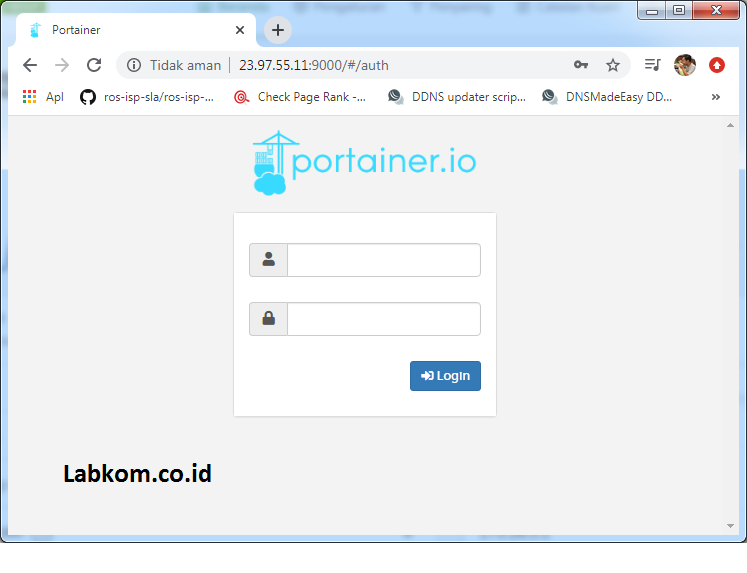The width and height of the screenshot is (747, 573).
Task: Select the Portainer browser tab
Action: point(130,30)
